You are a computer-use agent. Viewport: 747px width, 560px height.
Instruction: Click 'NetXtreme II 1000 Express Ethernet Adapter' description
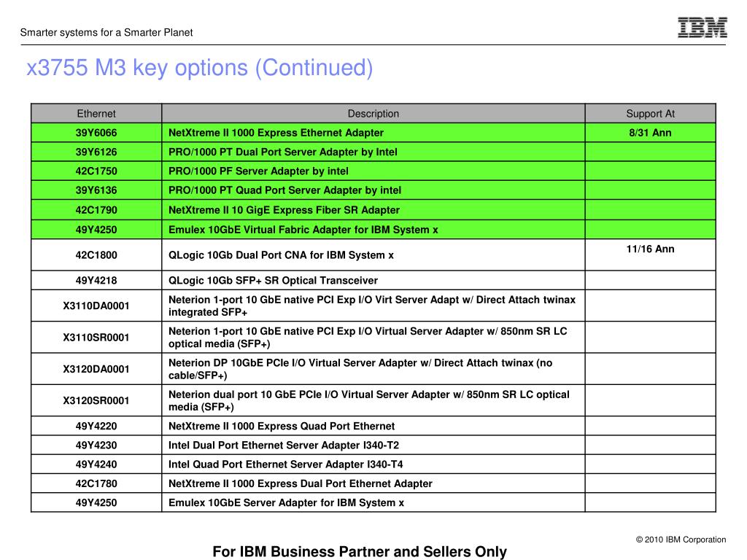coord(276,133)
